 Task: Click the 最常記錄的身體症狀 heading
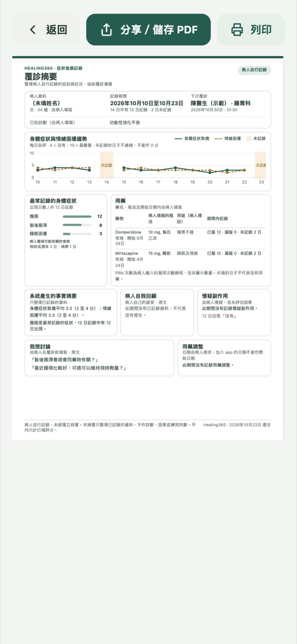point(53,201)
